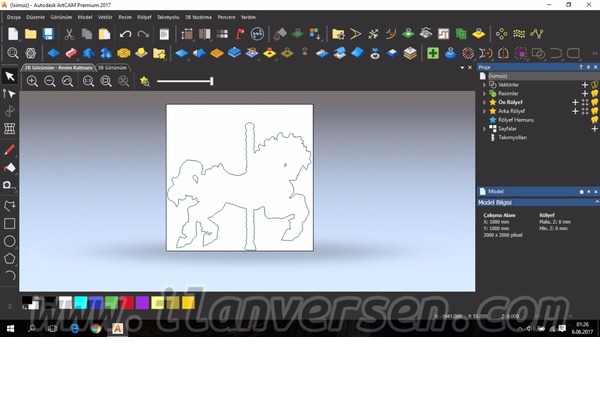Click the Cut scissors icon
The height and width of the screenshot is (400, 600).
pos(69,34)
